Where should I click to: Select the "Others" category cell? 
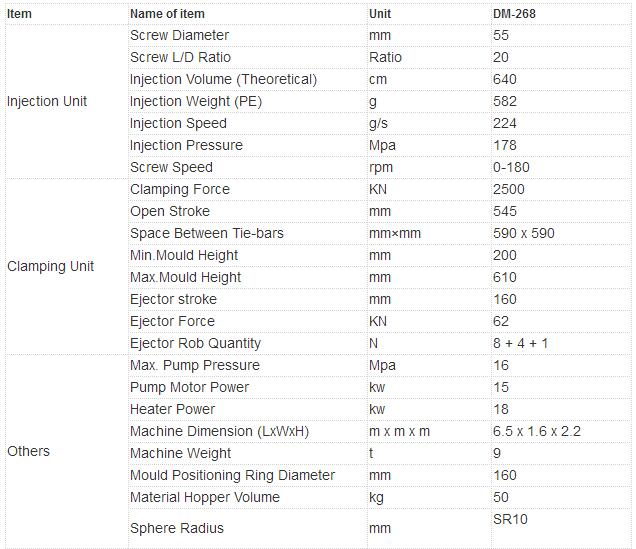coord(28,451)
